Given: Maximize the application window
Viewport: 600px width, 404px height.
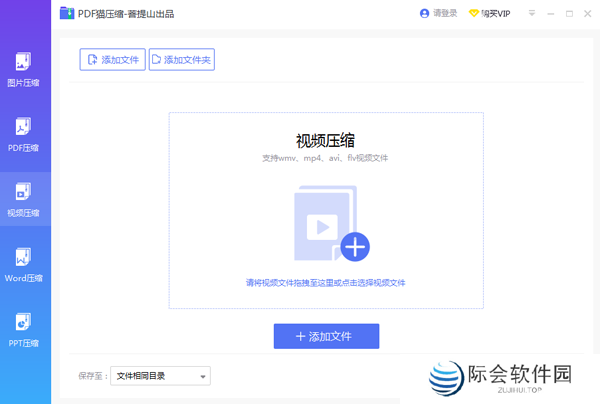Looking at the screenshot, I should tap(569, 14).
